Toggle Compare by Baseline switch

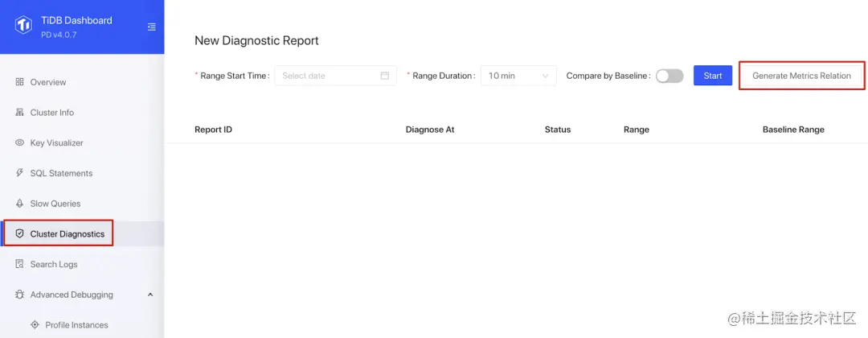[669, 76]
